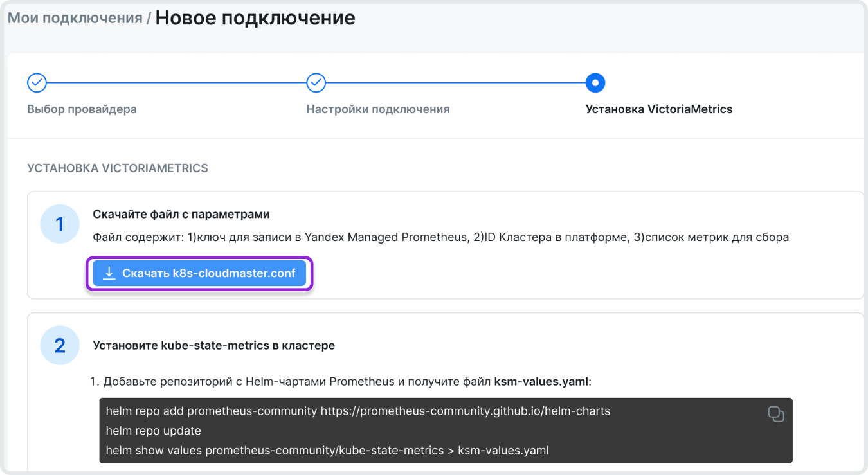Click the active step circle for Установка VictoriaMetrics
Viewport: 868px width, 475px height.
(x=595, y=83)
